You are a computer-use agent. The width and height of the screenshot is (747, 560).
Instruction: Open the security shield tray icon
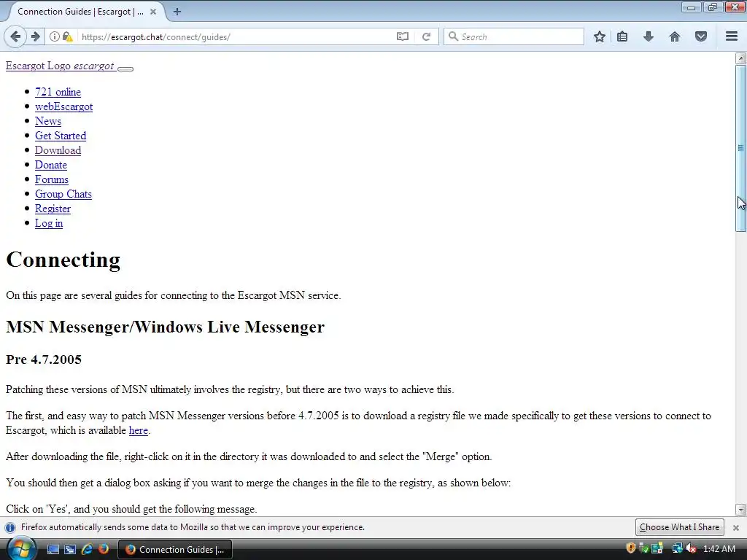pos(631,548)
